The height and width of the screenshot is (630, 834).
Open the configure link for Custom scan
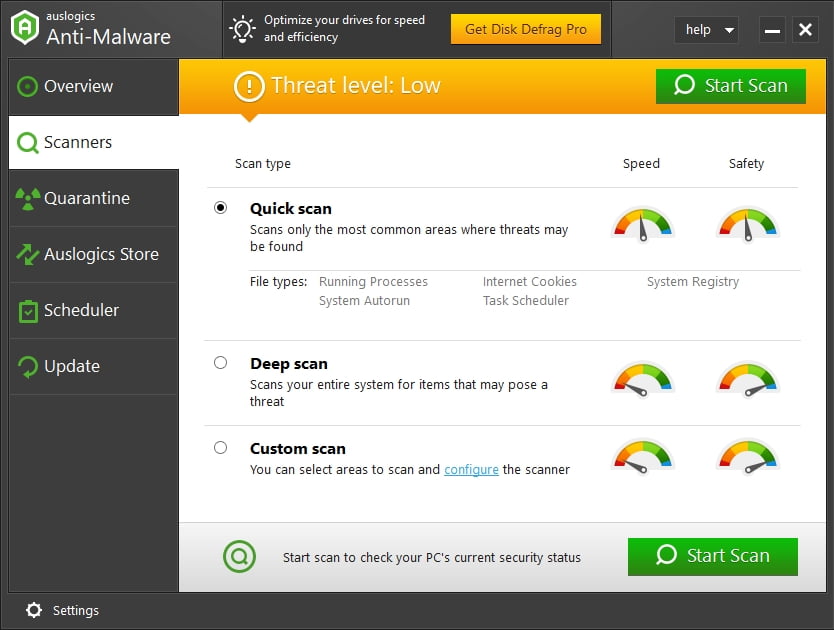pos(471,468)
